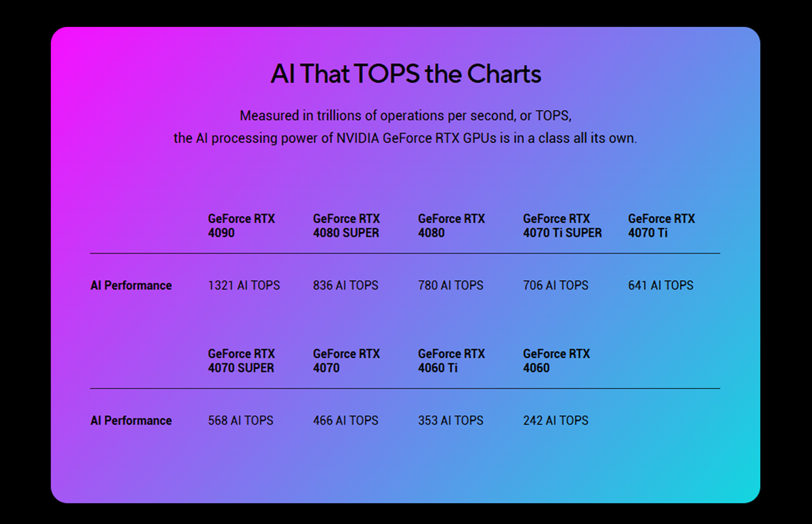
Task: Select the GeForce RTX 4080 SUPER column header
Action: click(x=347, y=226)
